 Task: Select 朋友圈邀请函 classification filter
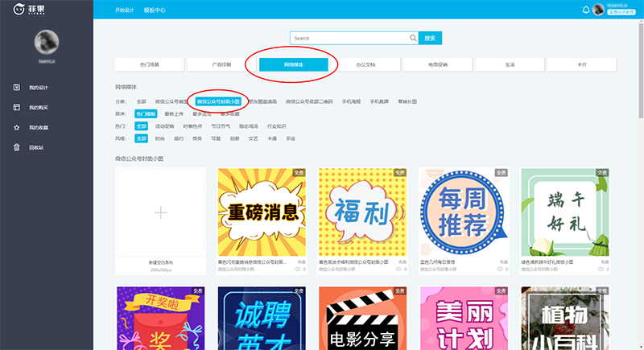tap(263, 101)
